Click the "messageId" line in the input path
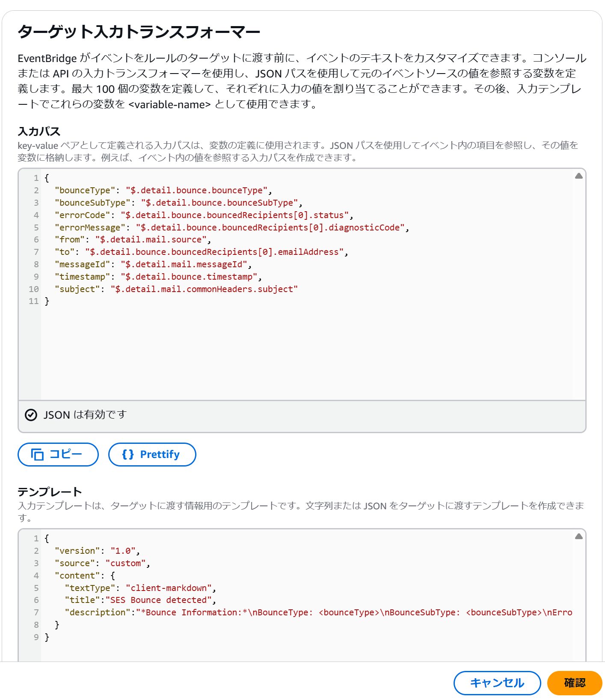This screenshot has width=605, height=700. tap(152, 264)
